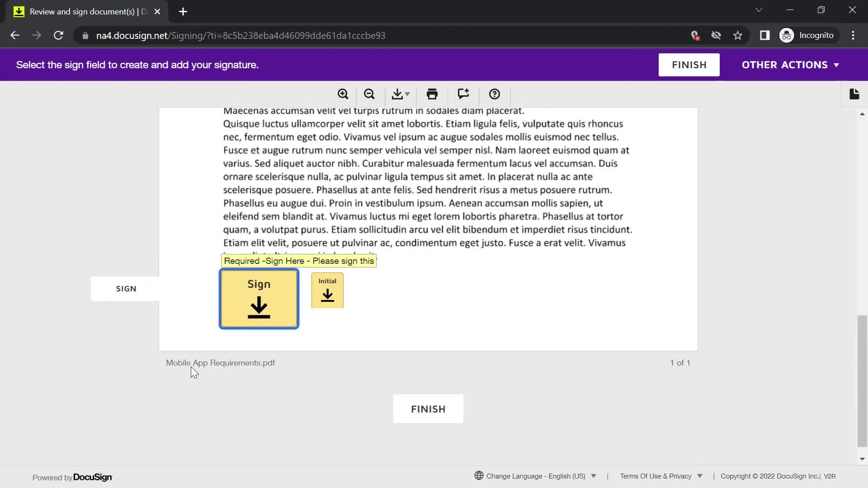The width and height of the screenshot is (868, 488).
Task: Click the FINISH button to complete signing
Action: pyautogui.click(x=428, y=409)
